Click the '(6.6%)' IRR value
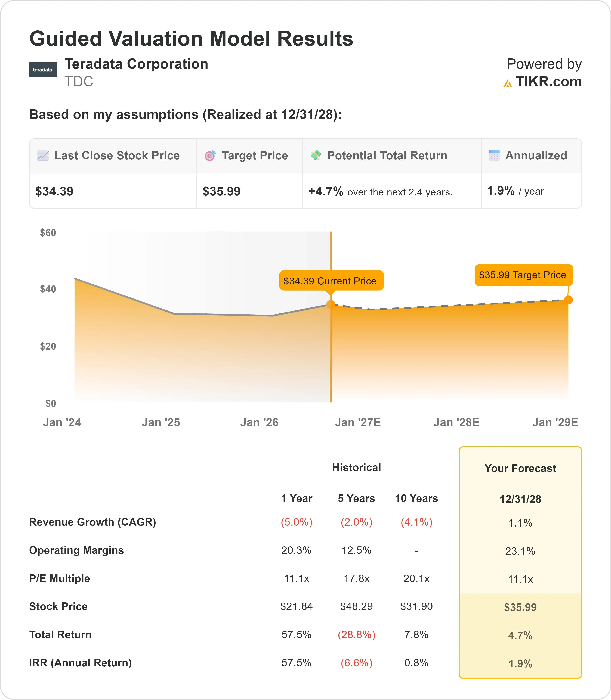This screenshot has width=611, height=700. click(x=357, y=663)
